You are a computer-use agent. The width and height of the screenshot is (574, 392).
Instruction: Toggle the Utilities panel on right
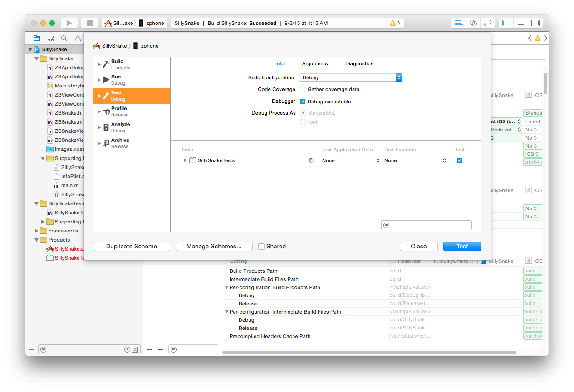(x=535, y=23)
